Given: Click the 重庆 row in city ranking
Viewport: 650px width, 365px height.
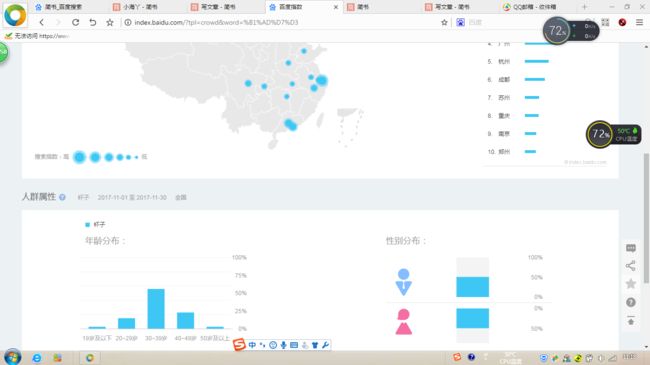Looking at the screenshot, I should [x=513, y=115].
